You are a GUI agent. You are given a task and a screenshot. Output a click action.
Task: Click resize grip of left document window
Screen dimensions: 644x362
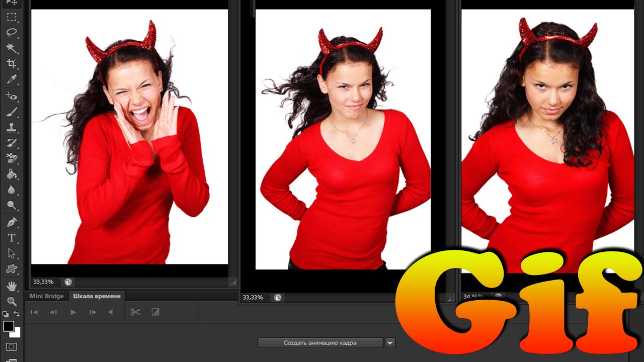233,283
